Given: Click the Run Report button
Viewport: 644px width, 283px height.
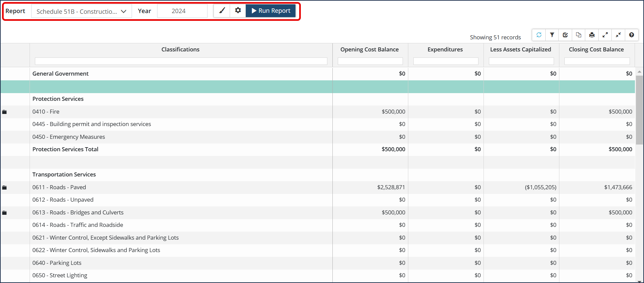Looking at the screenshot, I should click(x=271, y=11).
